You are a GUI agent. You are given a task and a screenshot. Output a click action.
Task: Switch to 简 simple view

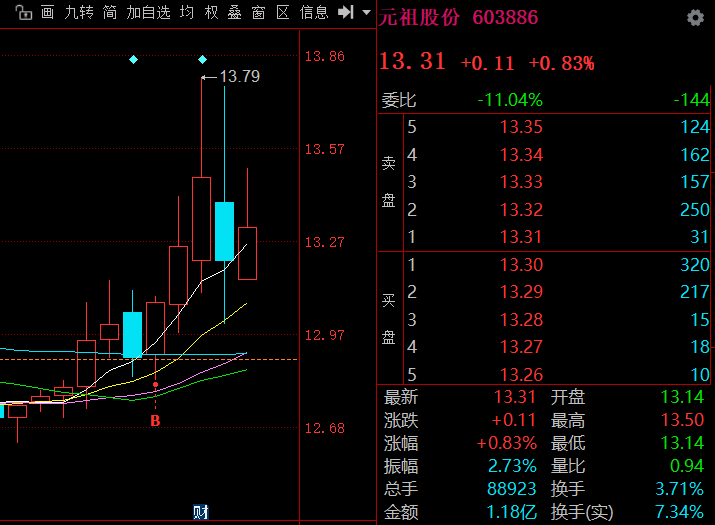[109, 12]
